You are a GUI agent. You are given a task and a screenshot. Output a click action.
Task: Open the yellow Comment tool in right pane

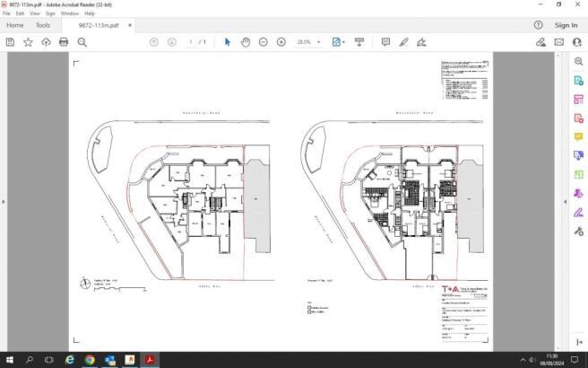(x=579, y=136)
